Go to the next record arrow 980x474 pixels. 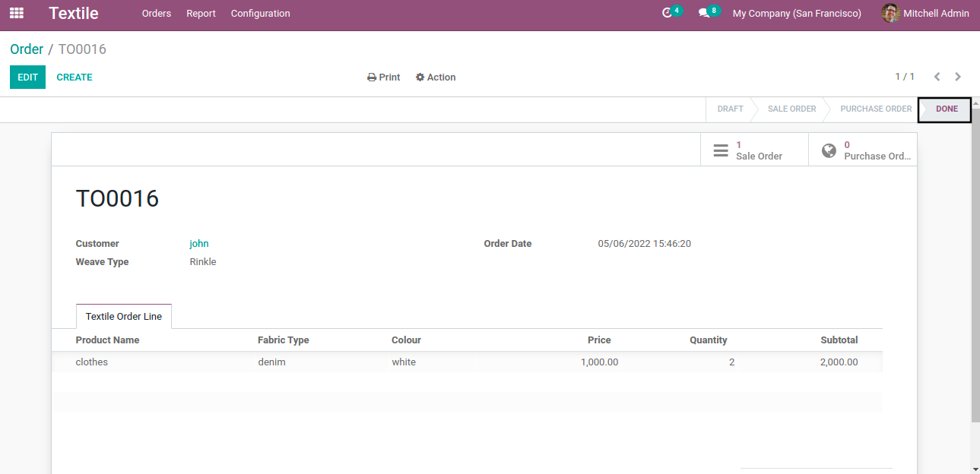(x=958, y=77)
